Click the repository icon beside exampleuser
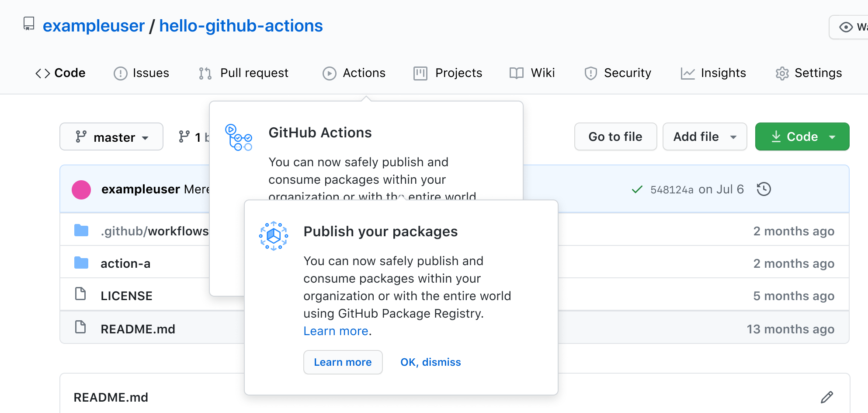Screen dimensions: 868x413 point(29,24)
